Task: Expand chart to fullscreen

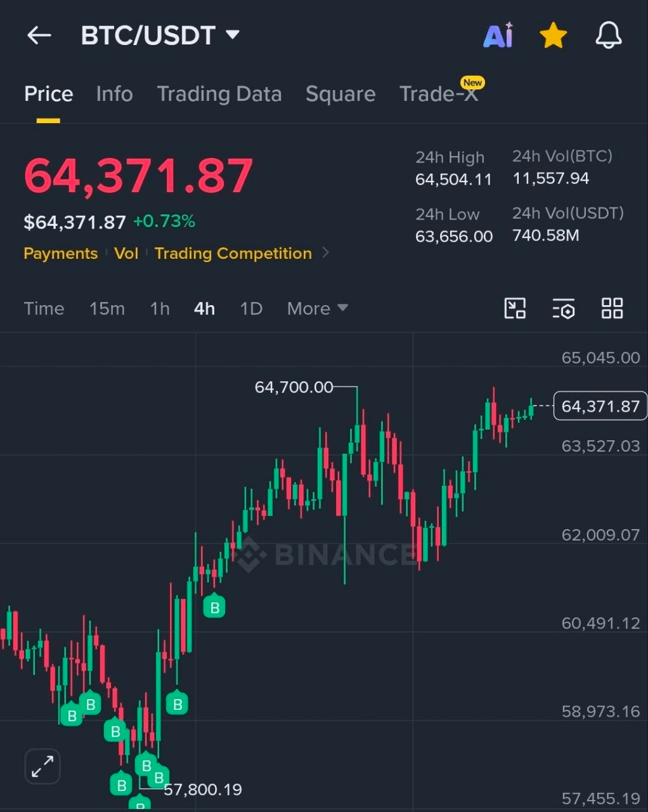Action: pos(42,766)
